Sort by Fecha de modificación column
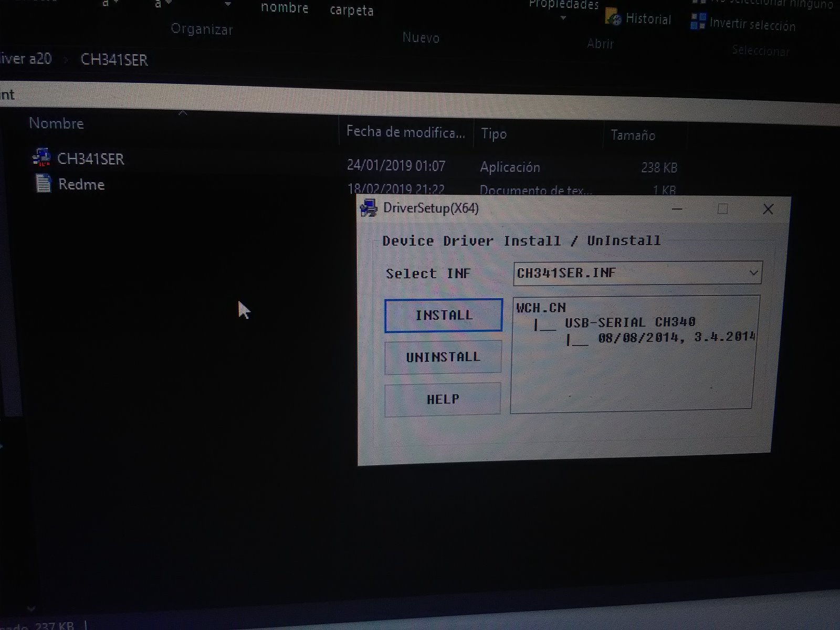Viewport: 840px width, 630px height. [405, 132]
